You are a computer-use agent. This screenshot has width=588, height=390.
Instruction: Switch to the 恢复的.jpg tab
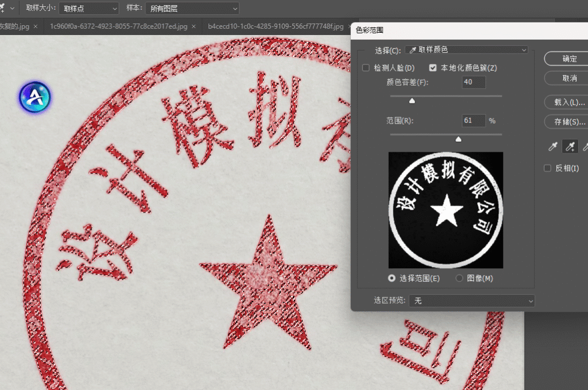click(14, 26)
